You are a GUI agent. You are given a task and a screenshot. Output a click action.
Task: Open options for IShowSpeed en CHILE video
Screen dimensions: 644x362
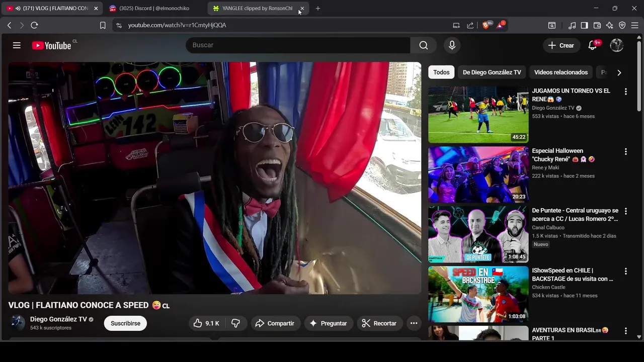(625, 271)
